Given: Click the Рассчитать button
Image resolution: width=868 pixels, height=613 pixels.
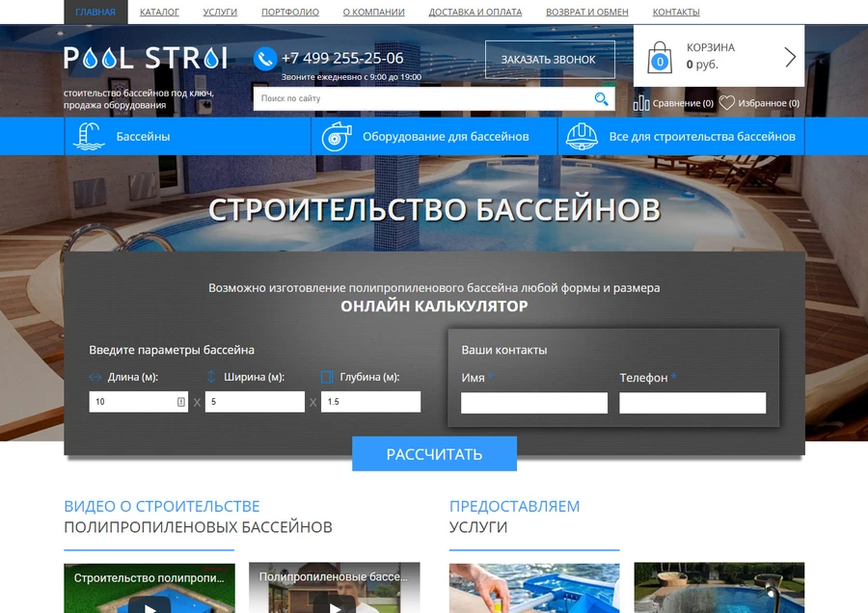Looking at the screenshot, I should click(x=435, y=454).
